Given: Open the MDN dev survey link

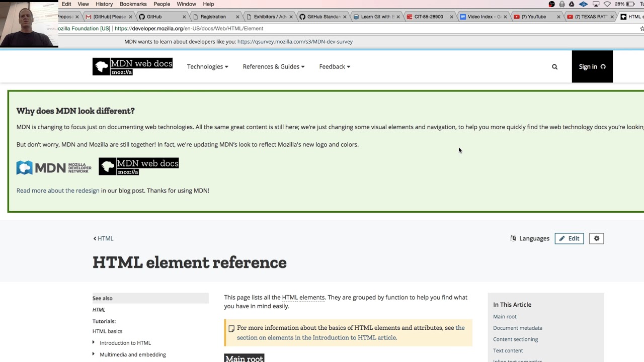Looking at the screenshot, I should (x=295, y=42).
